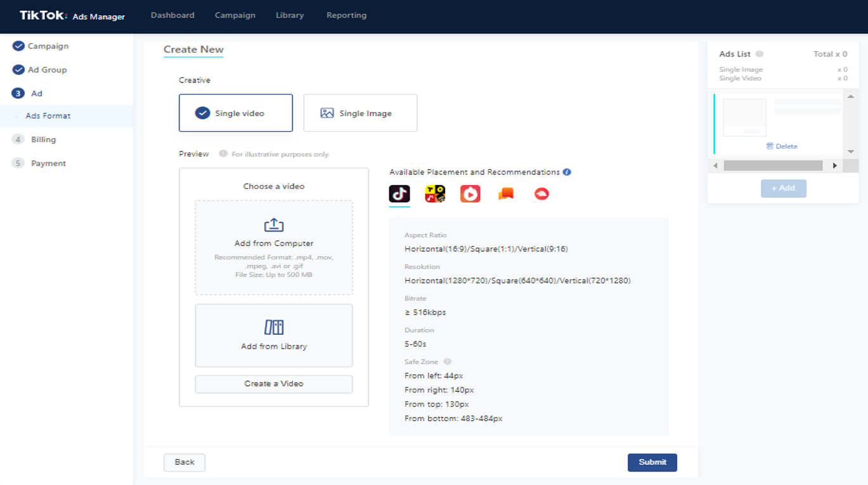Click 'Choose a video' heading

click(x=274, y=186)
